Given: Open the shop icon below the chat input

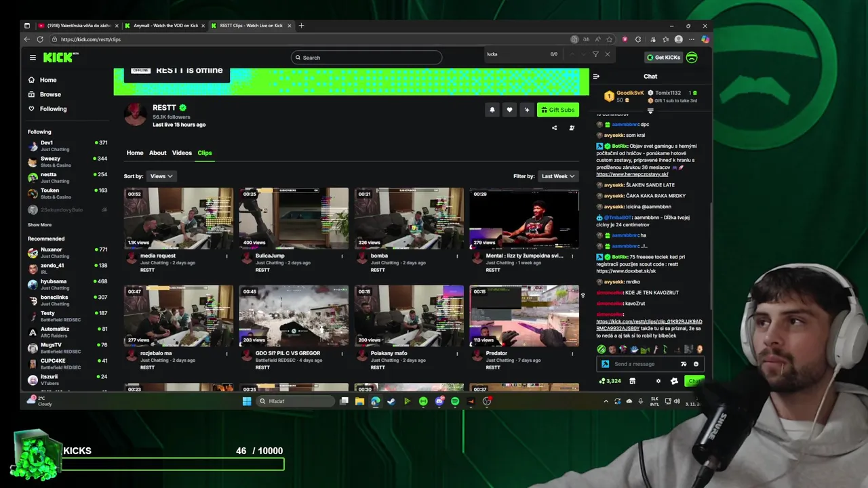Looking at the screenshot, I should [x=632, y=381].
